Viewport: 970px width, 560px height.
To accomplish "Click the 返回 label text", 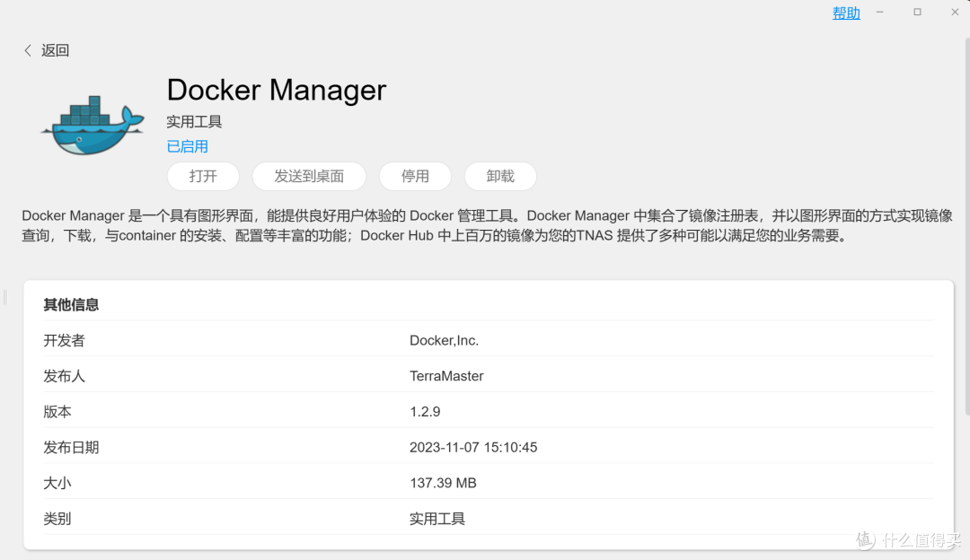I will (x=55, y=50).
